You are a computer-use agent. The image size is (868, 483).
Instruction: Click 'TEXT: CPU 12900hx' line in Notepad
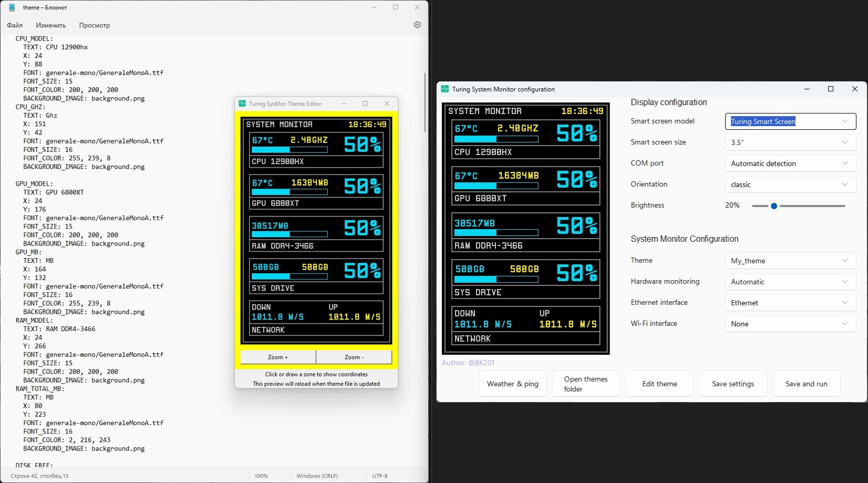coord(55,47)
